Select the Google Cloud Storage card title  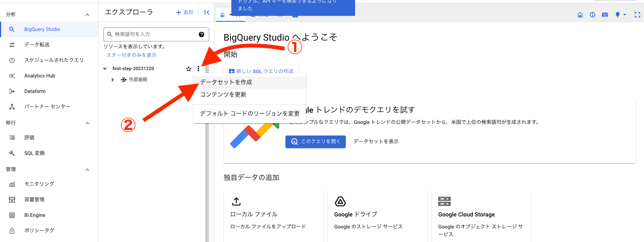(x=466, y=215)
